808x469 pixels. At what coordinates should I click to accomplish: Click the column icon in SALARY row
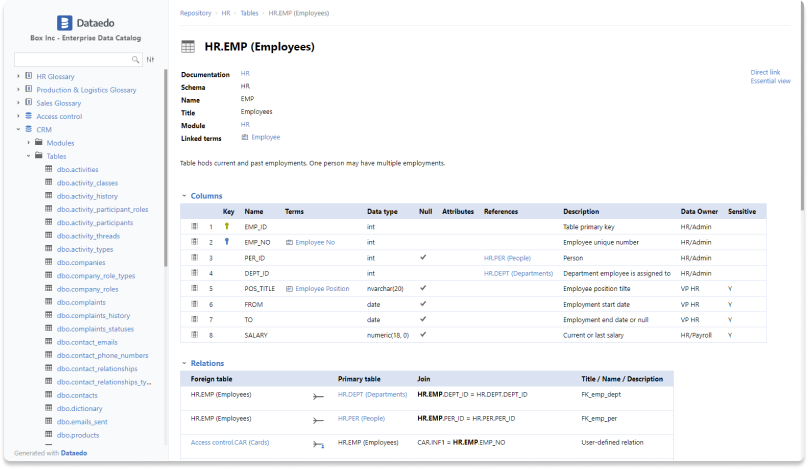[x=196, y=335]
